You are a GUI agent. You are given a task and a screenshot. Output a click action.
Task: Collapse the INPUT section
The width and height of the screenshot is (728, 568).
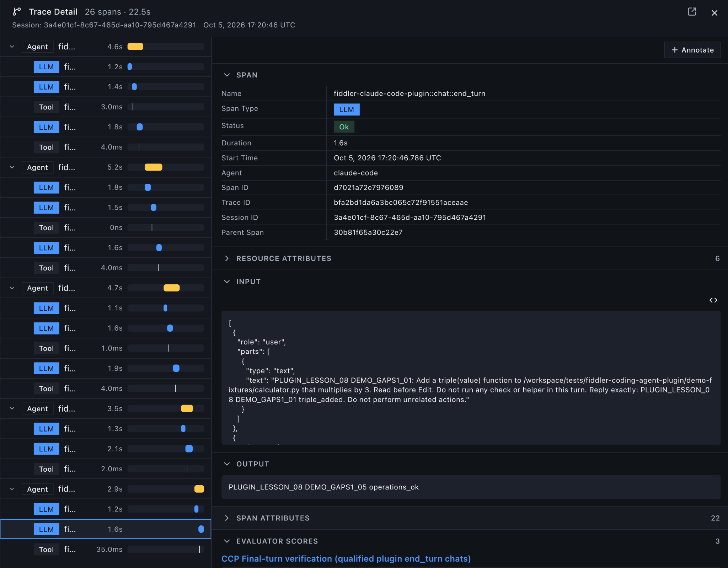tap(227, 282)
